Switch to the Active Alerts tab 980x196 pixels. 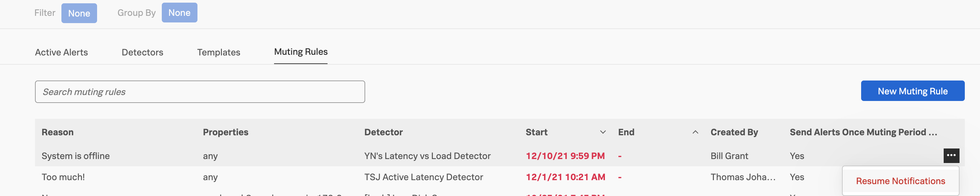[x=61, y=52]
